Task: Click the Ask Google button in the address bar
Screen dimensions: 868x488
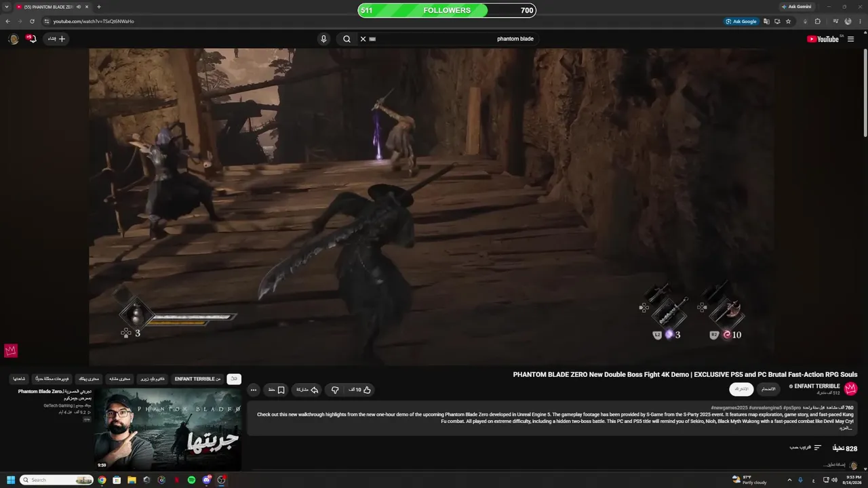Action: pyautogui.click(x=741, y=21)
